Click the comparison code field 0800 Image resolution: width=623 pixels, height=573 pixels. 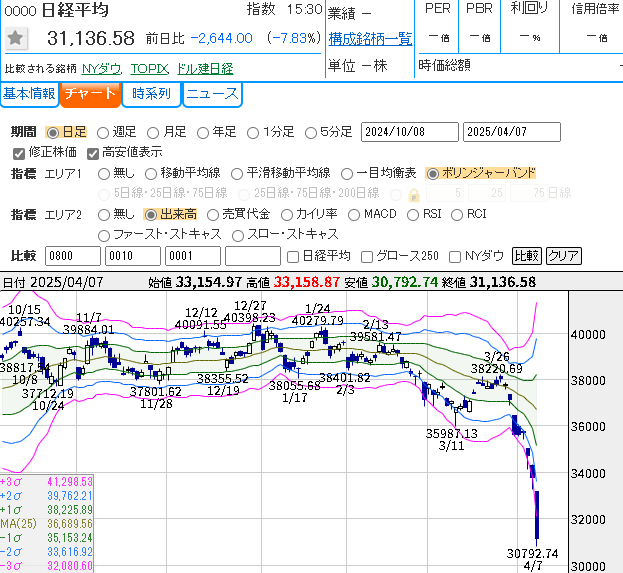[71, 256]
